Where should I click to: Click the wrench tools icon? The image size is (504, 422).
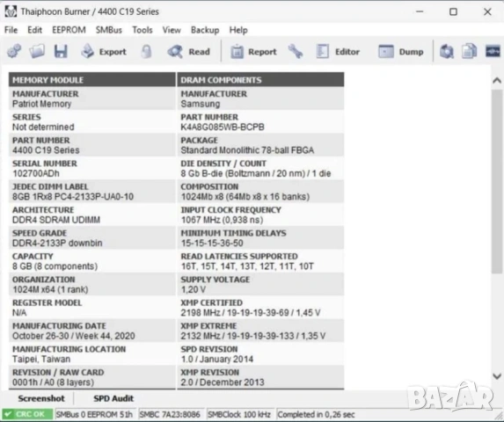click(x=296, y=51)
